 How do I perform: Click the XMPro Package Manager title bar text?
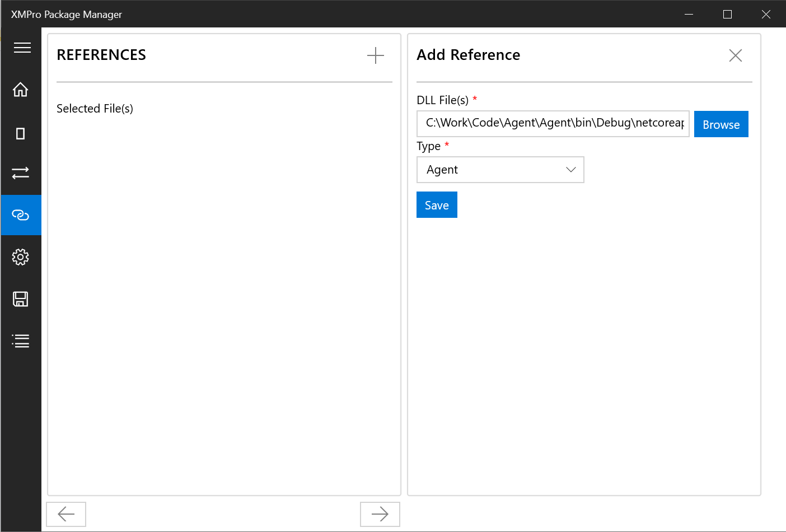pyautogui.click(x=66, y=14)
